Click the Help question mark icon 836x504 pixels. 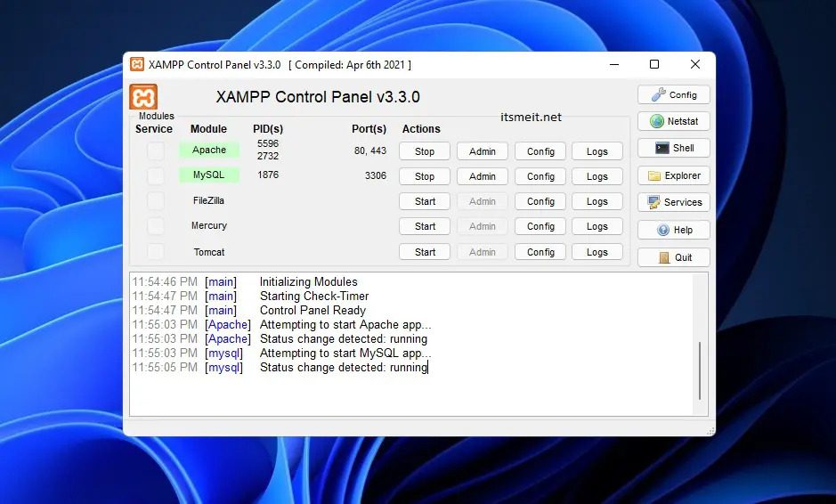[662, 230]
